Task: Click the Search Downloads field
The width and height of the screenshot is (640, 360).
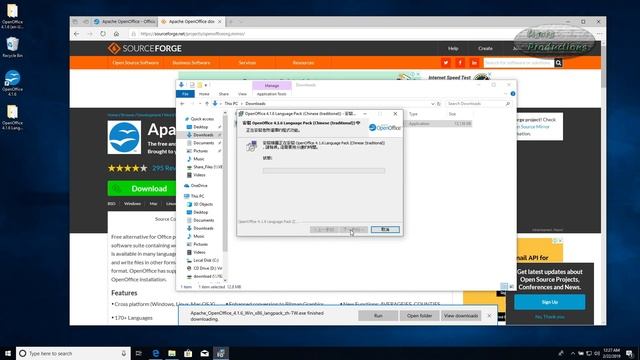Action: tap(478, 104)
